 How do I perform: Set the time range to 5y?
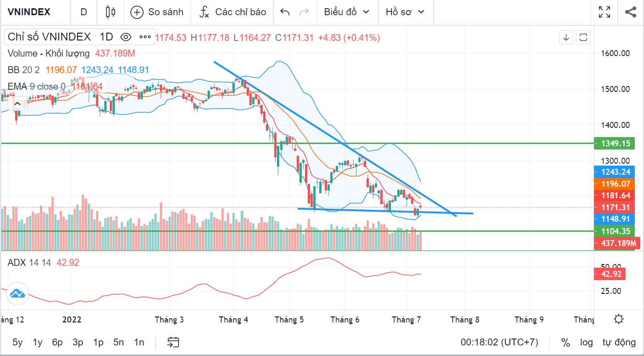click(17, 342)
